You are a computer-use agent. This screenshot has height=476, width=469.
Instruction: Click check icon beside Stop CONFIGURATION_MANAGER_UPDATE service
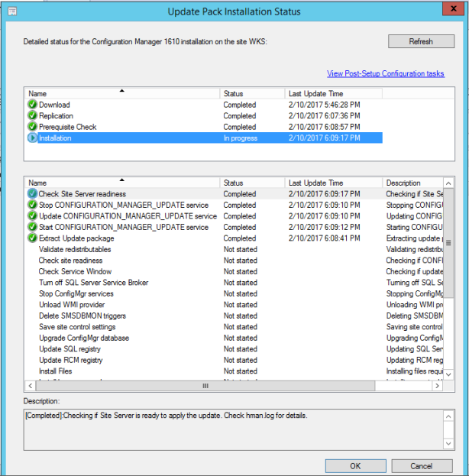(x=32, y=205)
